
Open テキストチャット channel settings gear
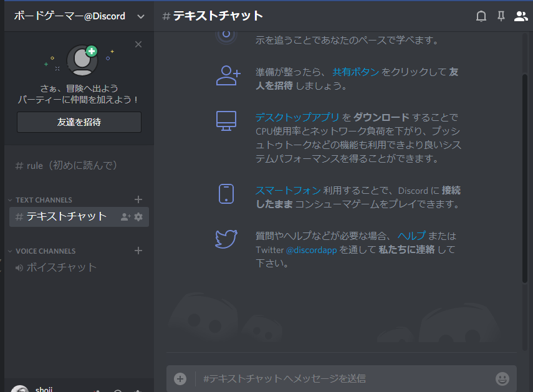coord(138,217)
